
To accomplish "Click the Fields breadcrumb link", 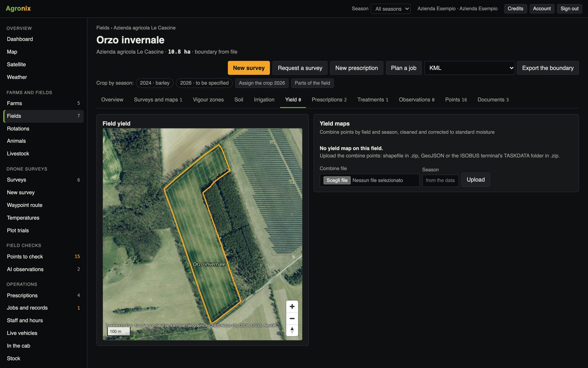I will coord(103,28).
